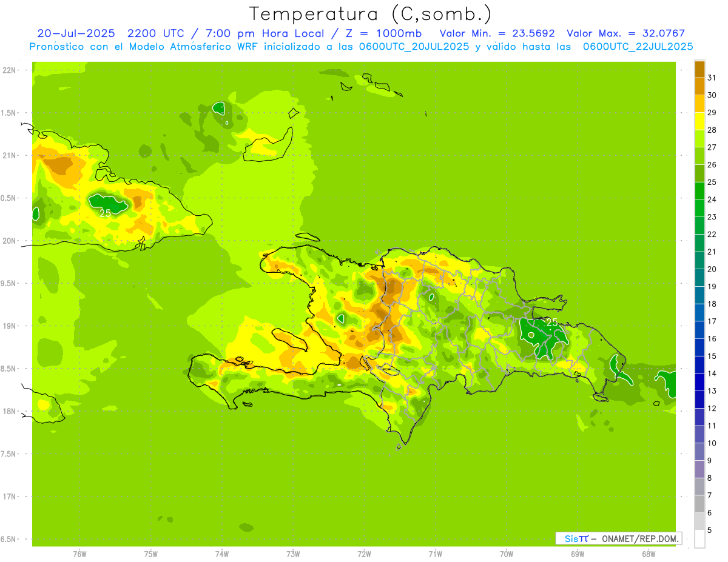Screen dimensions: 728x562
Task: Click the '20N' latitude label
Action: 9,241
